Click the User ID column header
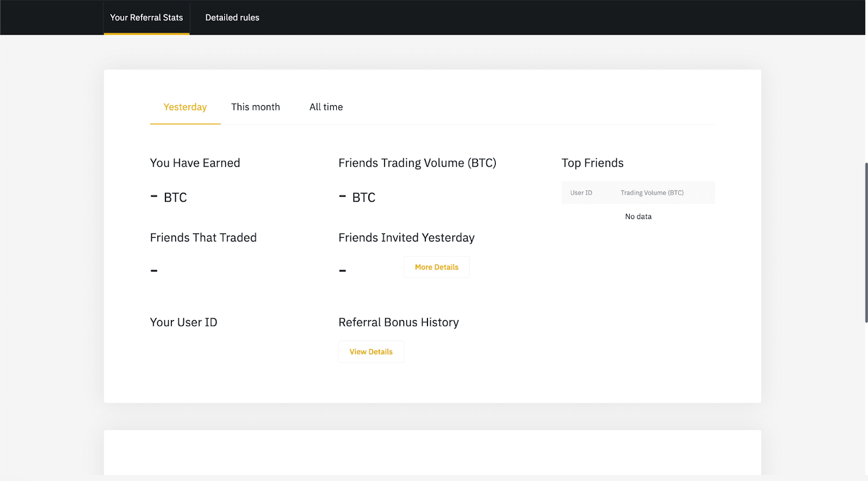Image resolution: width=868 pixels, height=481 pixels. click(x=581, y=193)
